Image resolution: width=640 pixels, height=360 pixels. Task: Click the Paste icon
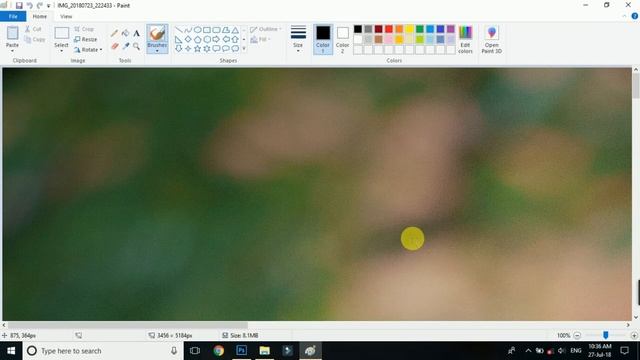13,33
